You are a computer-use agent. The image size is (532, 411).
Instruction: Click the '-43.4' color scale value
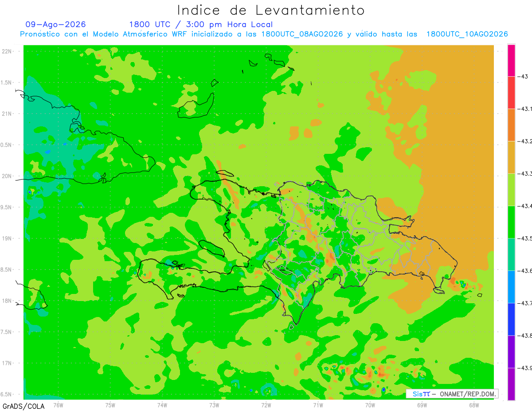click(x=525, y=206)
